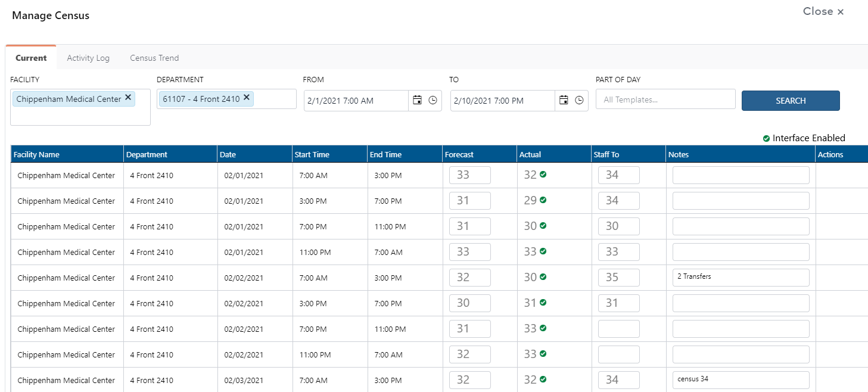Image resolution: width=868 pixels, height=392 pixels.
Task: Open the Facility selection box
Action: coord(80,116)
